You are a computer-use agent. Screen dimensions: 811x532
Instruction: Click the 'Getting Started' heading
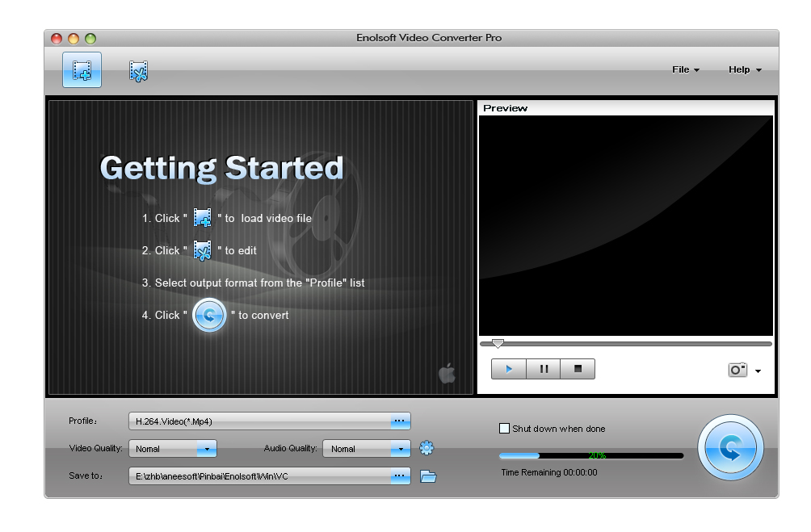click(x=222, y=168)
